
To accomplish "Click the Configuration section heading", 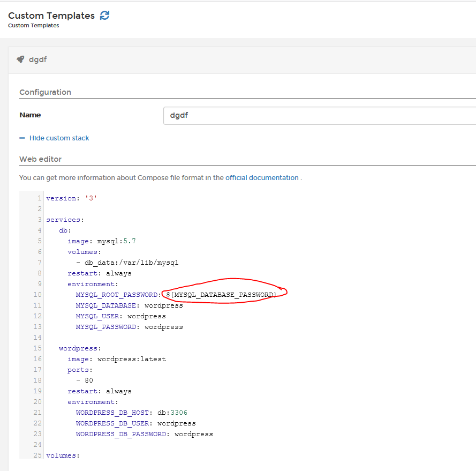I will point(45,92).
